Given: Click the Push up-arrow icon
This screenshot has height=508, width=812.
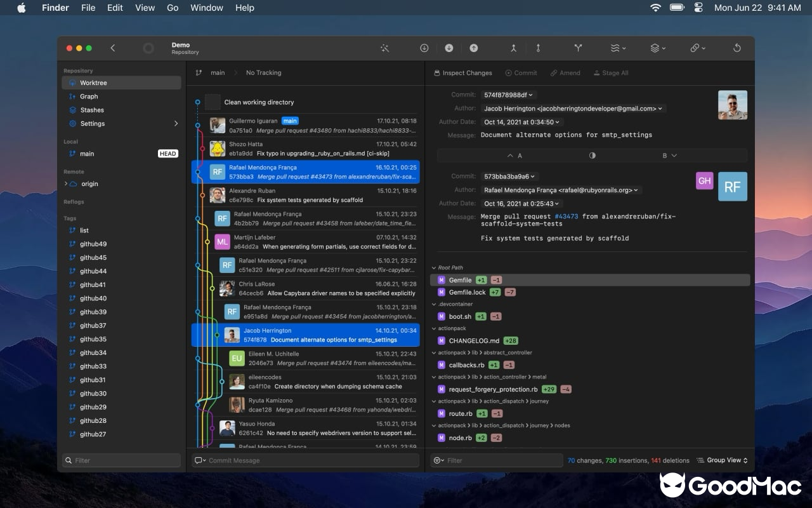Looking at the screenshot, I should click(474, 48).
